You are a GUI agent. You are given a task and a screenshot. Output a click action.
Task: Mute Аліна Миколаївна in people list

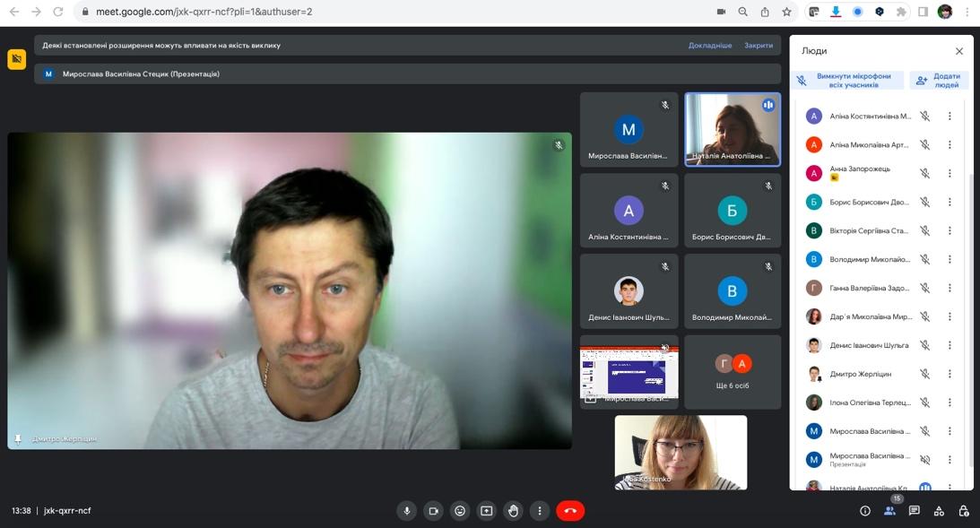click(x=925, y=145)
